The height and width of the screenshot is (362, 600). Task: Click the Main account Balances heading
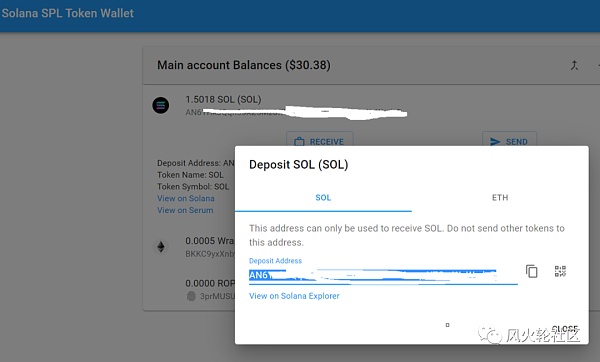244,65
